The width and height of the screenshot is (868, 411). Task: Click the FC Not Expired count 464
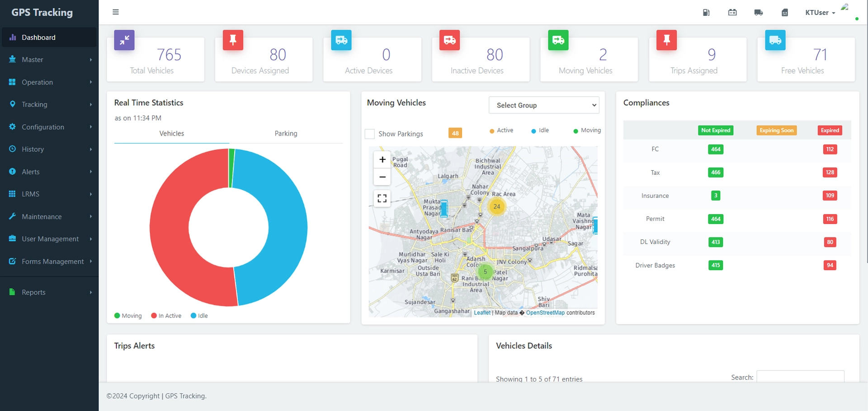pyautogui.click(x=716, y=149)
